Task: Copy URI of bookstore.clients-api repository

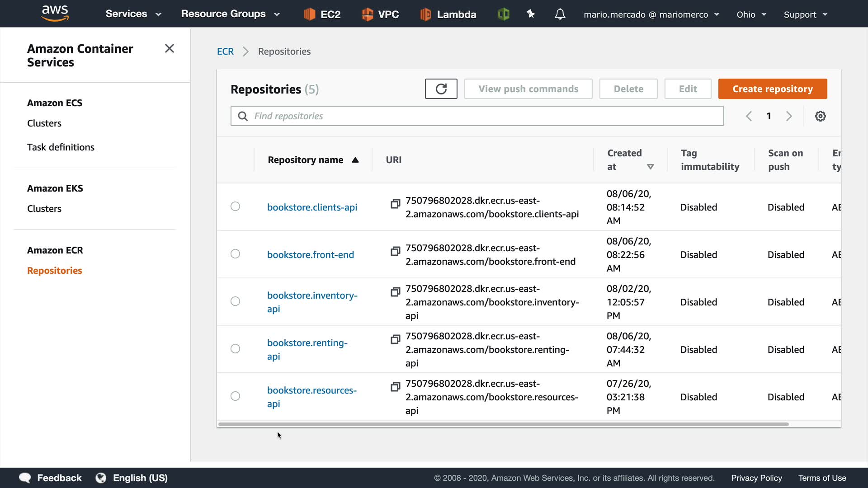Action: 395,204
